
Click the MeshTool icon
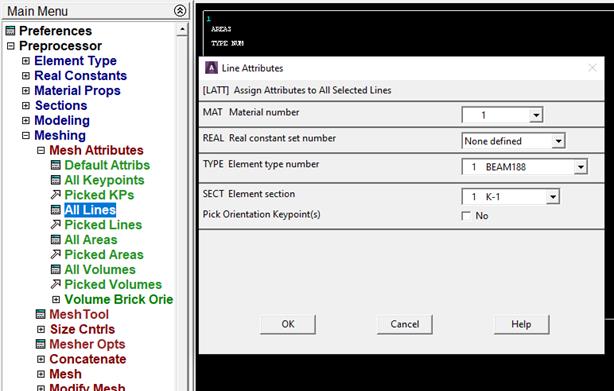(x=41, y=314)
